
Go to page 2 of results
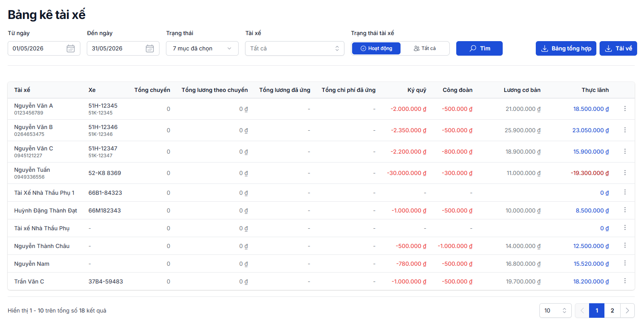613,311
